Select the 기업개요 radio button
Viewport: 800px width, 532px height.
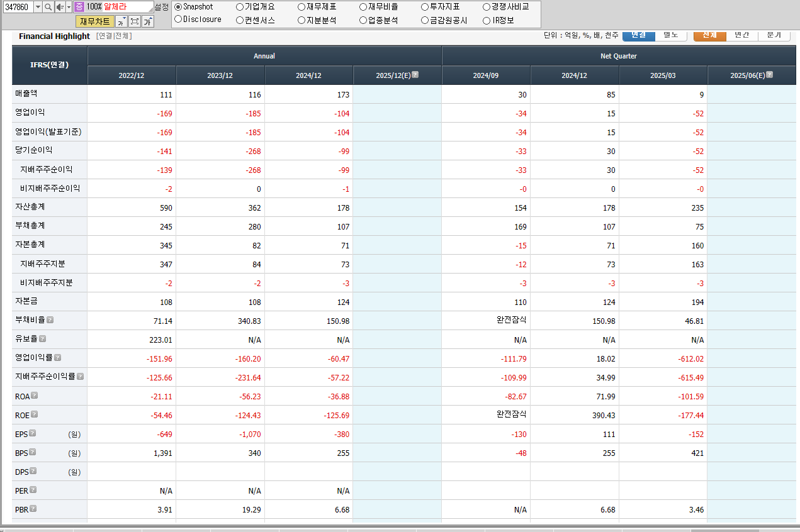pyautogui.click(x=240, y=7)
